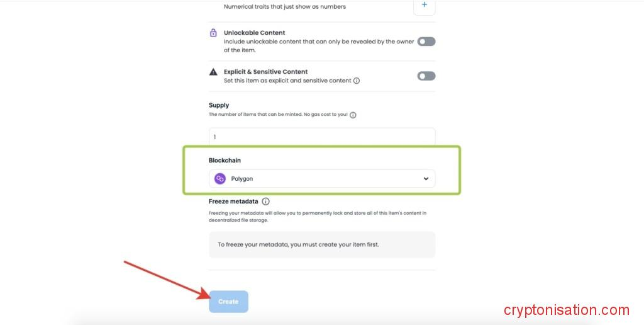Click the info icon beside Freeze metadata
Screen dimensions: 644x325
coord(266,202)
